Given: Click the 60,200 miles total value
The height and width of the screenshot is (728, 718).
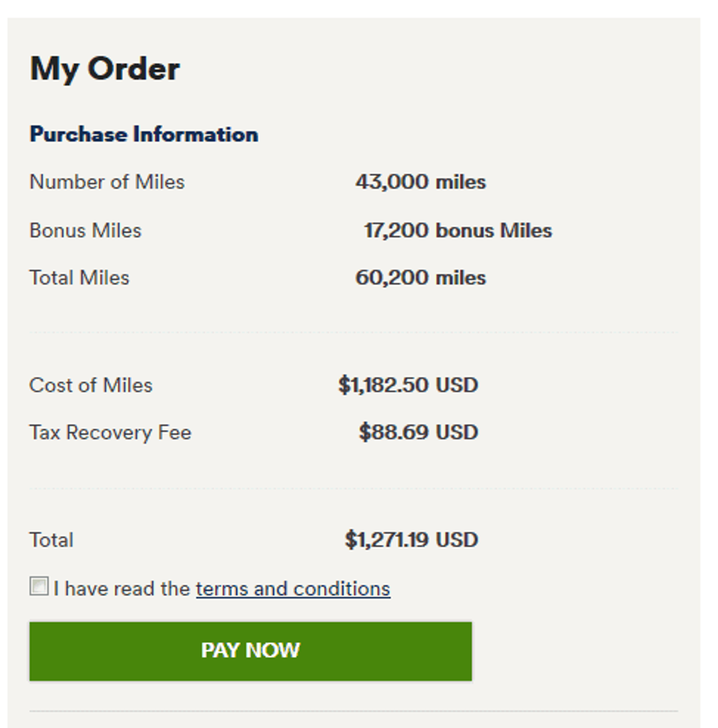Looking at the screenshot, I should pyautogui.click(x=421, y=278).
